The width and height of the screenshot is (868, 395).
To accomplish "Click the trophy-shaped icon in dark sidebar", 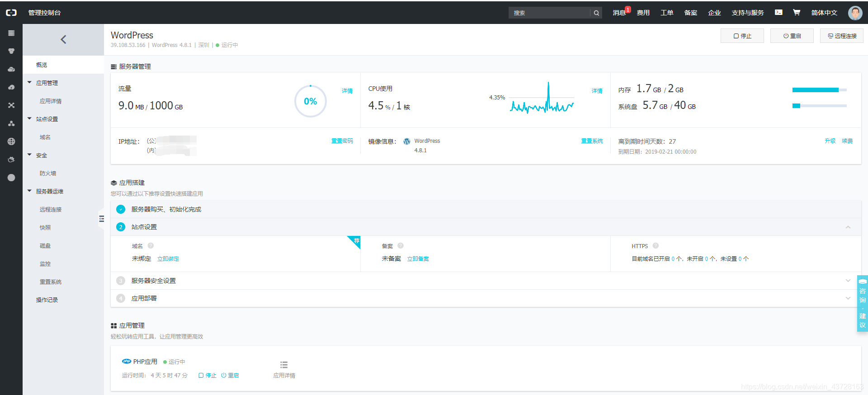I will click(x=11, y=51).
